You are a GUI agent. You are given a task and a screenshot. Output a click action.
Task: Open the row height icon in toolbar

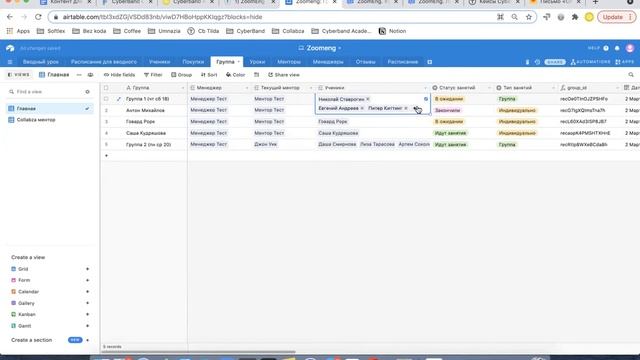pyautogui.click(x=256, y=75)
